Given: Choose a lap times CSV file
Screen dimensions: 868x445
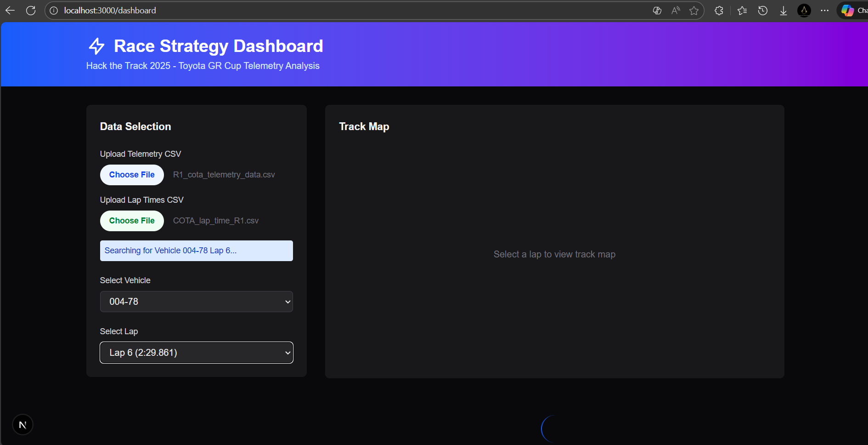Looking at the screenshot, I should click(x=132, y=221).
